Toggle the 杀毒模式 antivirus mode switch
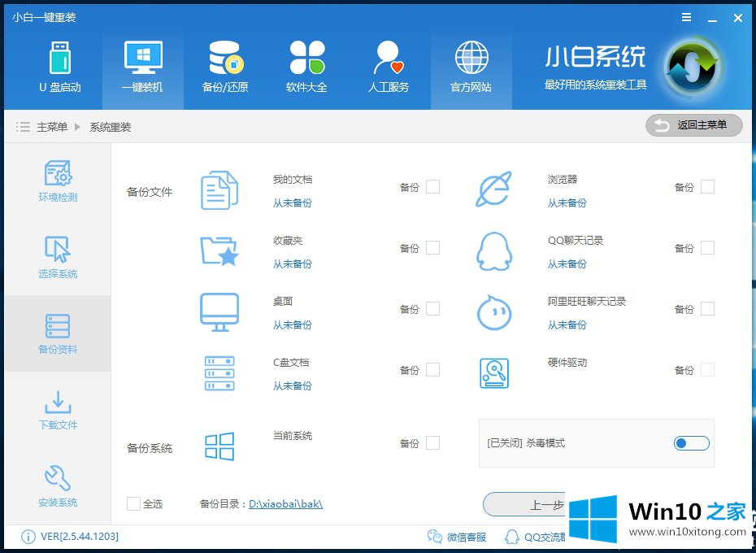Screen dimensions: 756x553 click(692, 443)
